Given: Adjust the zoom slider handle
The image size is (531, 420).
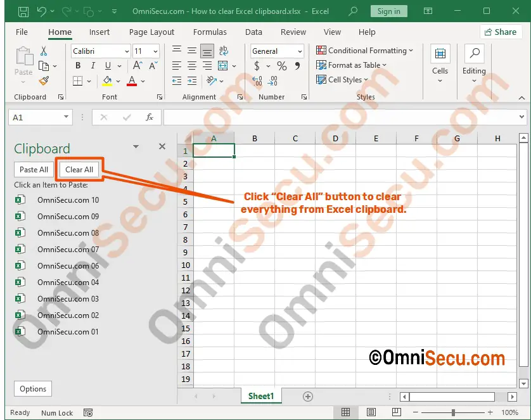Looking at the screenshot, I should 453,412.
